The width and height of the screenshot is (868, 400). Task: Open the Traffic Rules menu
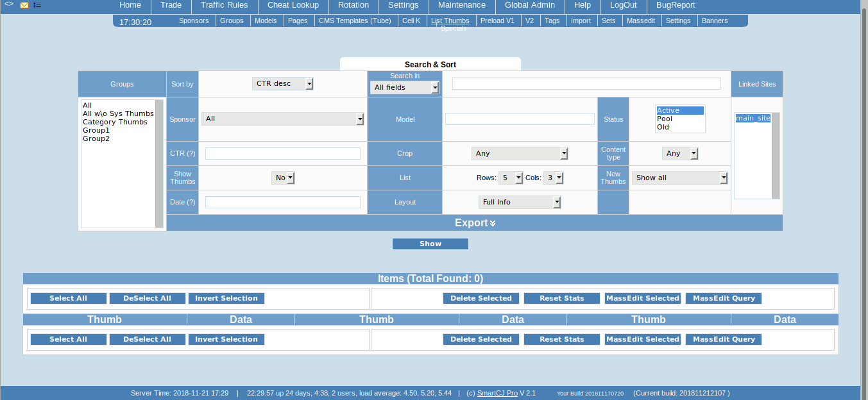pos(224,5)
